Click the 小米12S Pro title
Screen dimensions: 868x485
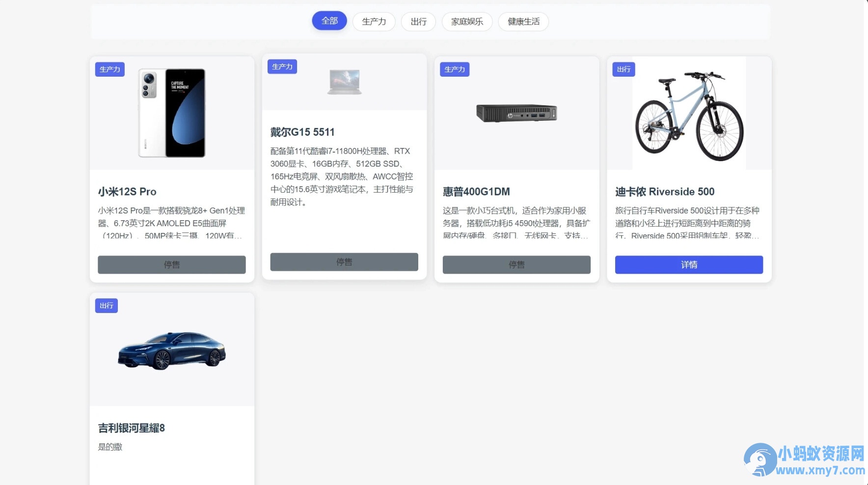point(127,192)
